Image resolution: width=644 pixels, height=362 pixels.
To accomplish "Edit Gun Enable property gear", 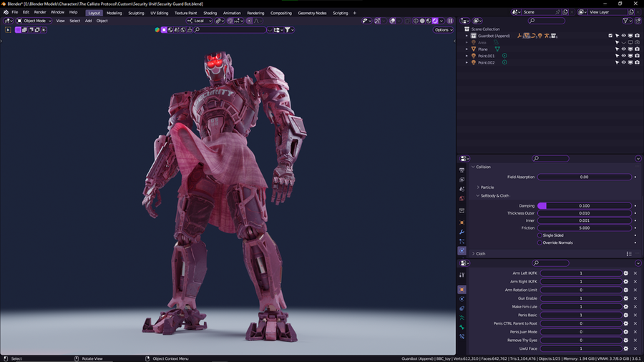I will coord(626,298).
